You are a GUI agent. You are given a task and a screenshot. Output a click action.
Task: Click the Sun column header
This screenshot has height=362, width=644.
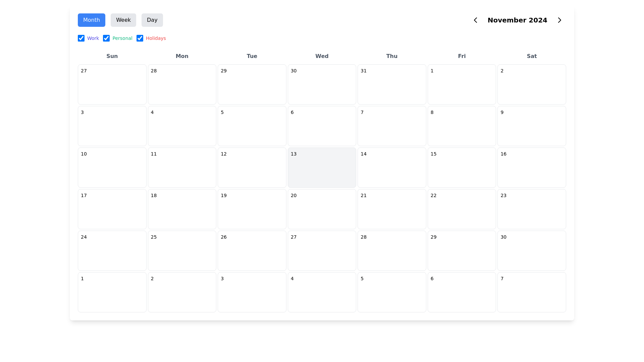(112, 56)
